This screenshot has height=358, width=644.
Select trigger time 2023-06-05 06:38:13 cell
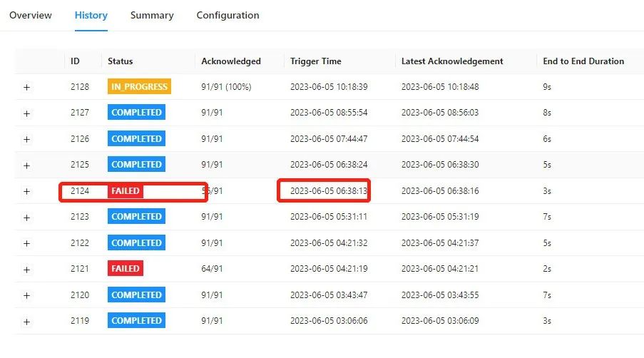329,191
